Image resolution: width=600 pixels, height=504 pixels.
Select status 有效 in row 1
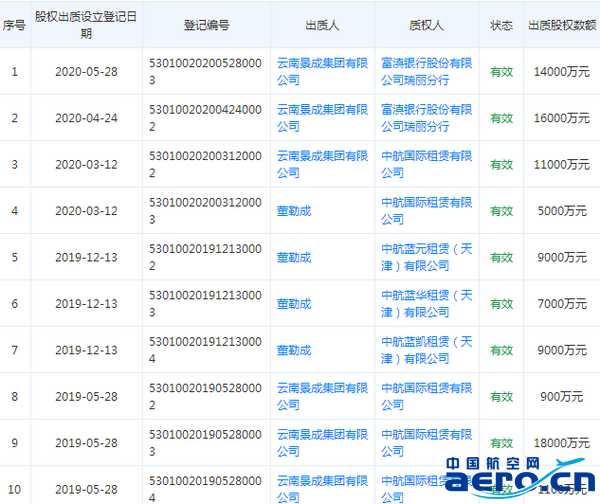(x=501, y=72)
